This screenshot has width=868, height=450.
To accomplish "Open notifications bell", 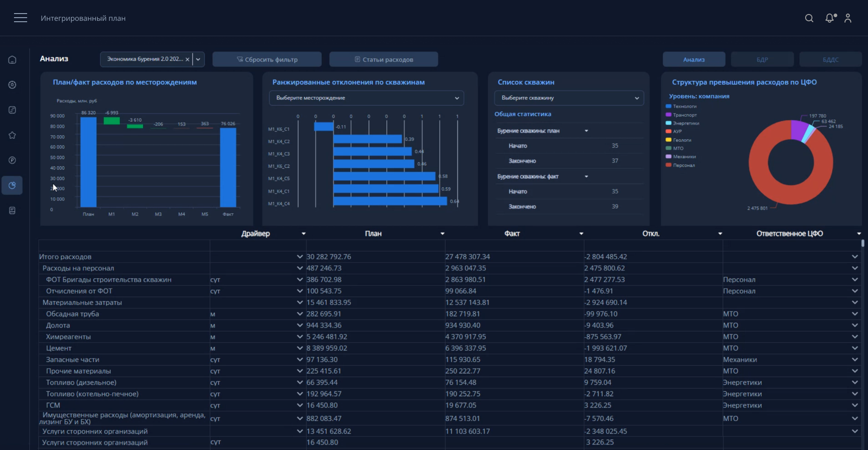I will coord(830,18).
